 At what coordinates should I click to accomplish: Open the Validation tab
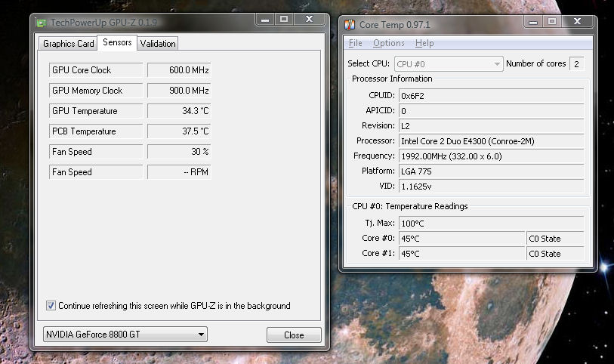pyautogui.click(x=158, y=44)
